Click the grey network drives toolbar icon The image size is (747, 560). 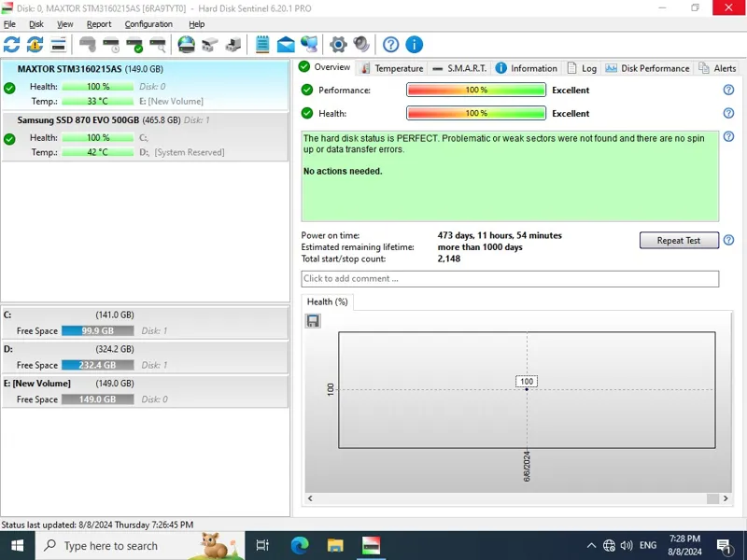(x=209, y=45)
